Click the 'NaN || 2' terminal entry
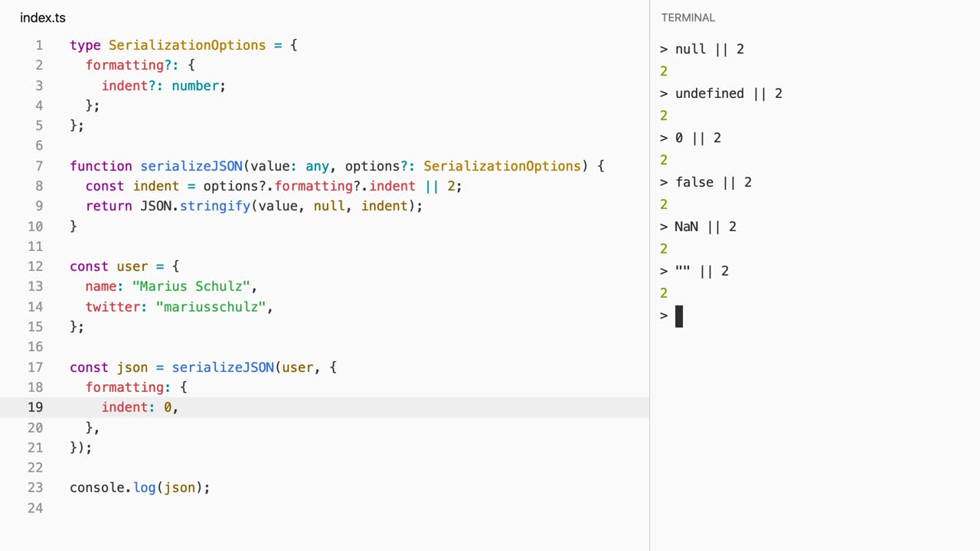Screen dimensions: 980x551 pos(705,227)
